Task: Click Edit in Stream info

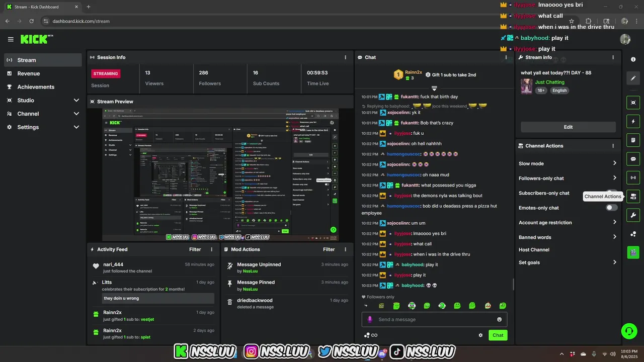Action: (x=568, y=127)
